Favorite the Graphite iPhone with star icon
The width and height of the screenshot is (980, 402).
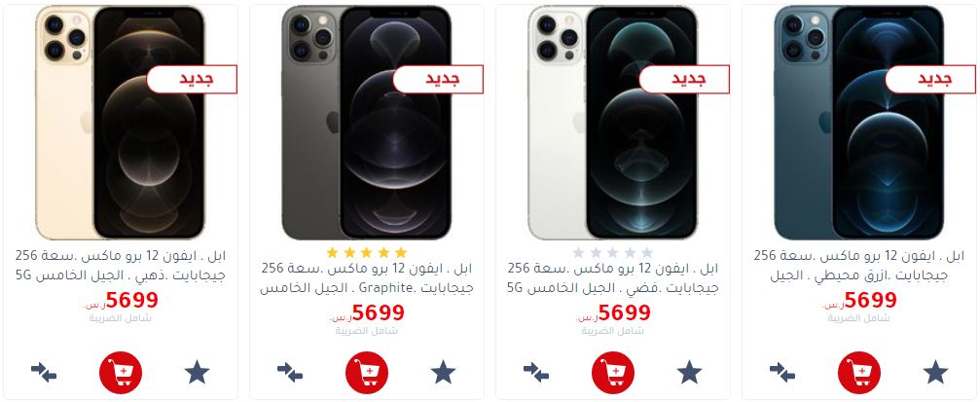(443, 372)
